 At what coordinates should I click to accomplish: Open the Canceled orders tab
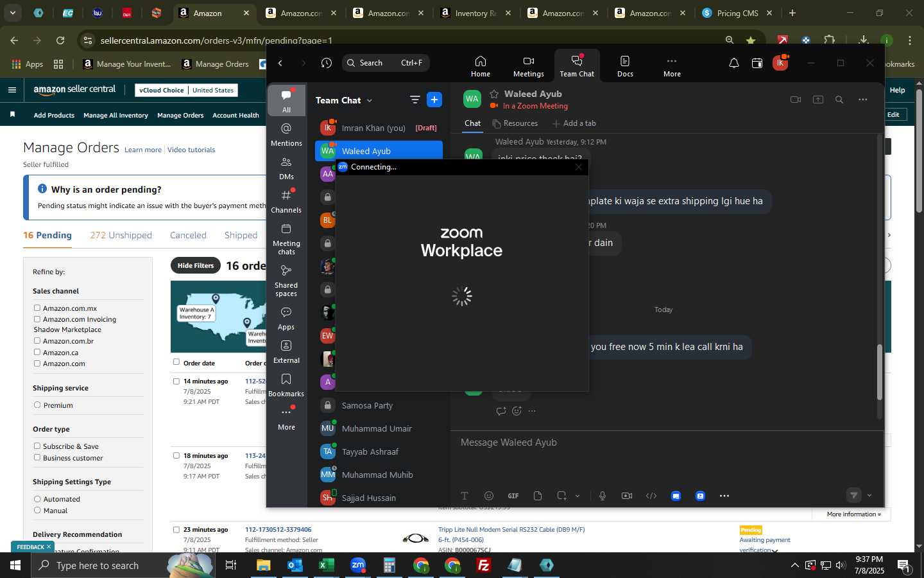pos(188,235)
